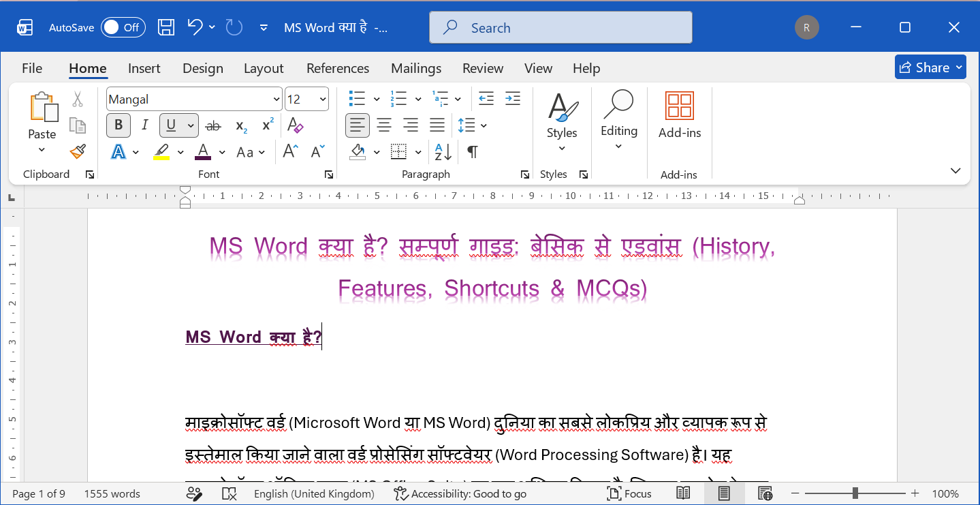980x505 pixels.
Task: Open the font size dropdown
Action: 323,100
